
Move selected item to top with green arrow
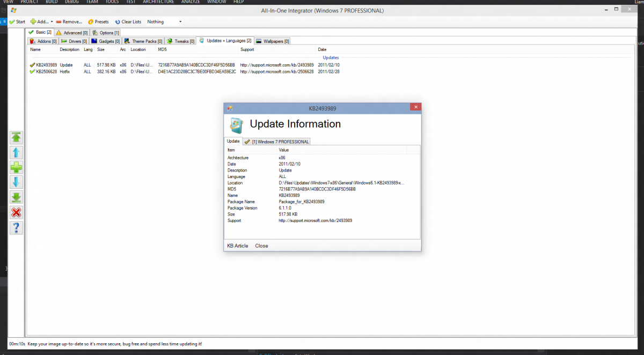coord(16,137)
